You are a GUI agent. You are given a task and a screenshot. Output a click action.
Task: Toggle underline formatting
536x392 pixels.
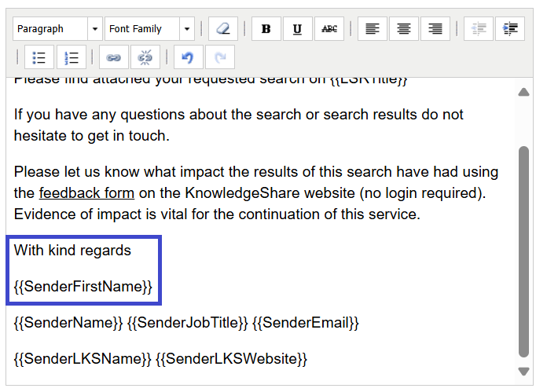[x=297, y=29]
